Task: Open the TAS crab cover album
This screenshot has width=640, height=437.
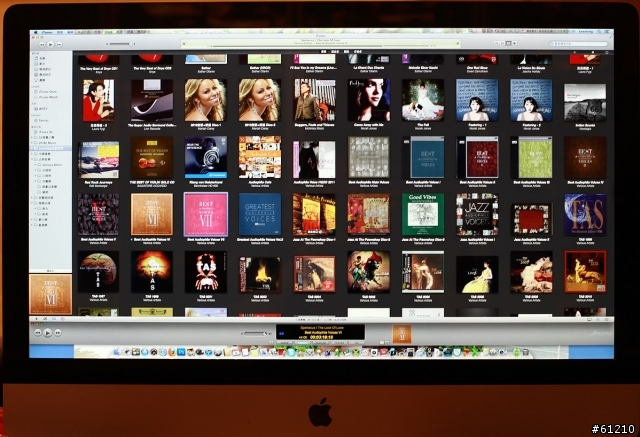Action: [206, 272]
